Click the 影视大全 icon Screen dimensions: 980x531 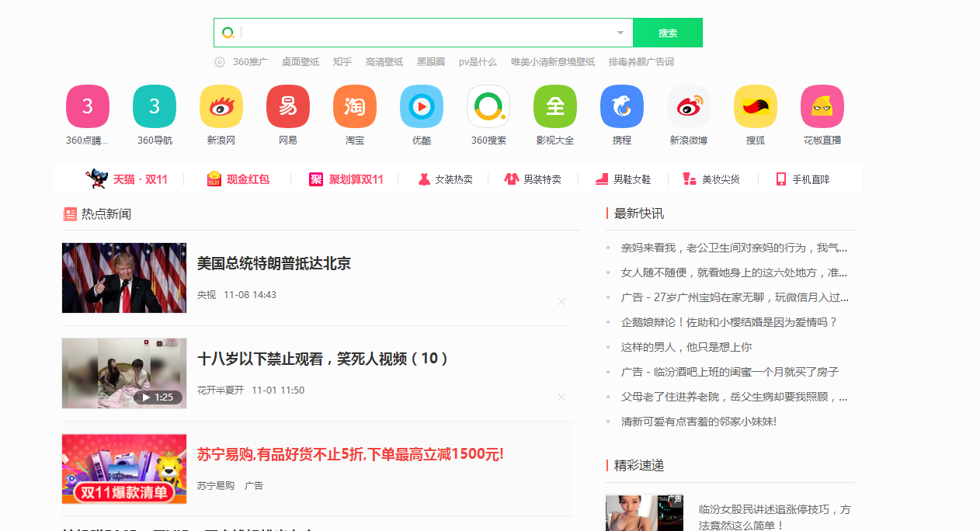[554, 106]
